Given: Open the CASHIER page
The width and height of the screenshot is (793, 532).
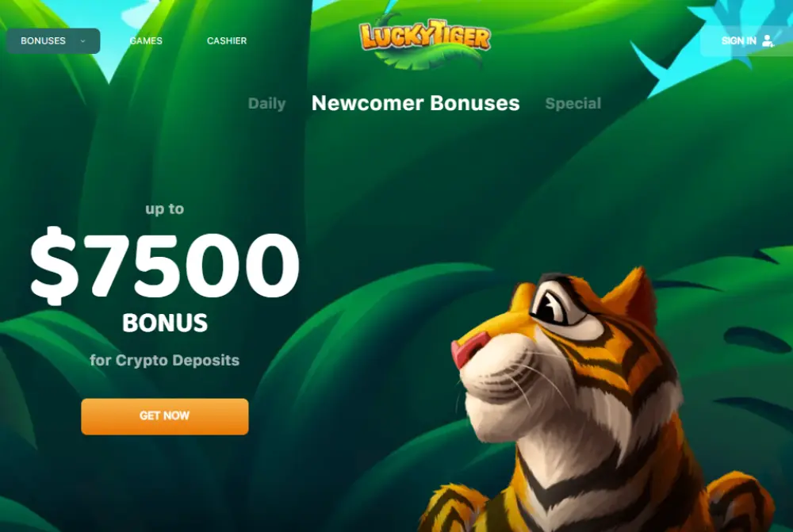Looking at the screenshot, I should (x=227, y=41).
